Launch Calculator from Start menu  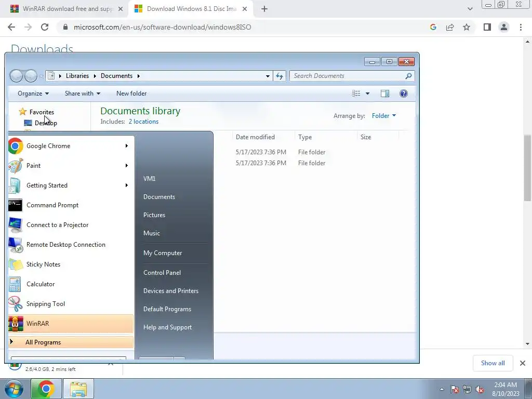71,284
